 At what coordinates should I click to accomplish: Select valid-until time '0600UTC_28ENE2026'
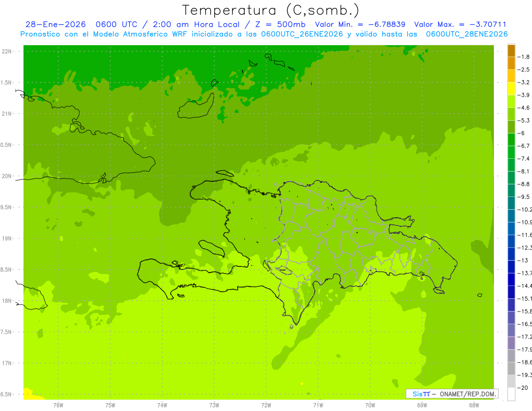click(x=466, y=34)
